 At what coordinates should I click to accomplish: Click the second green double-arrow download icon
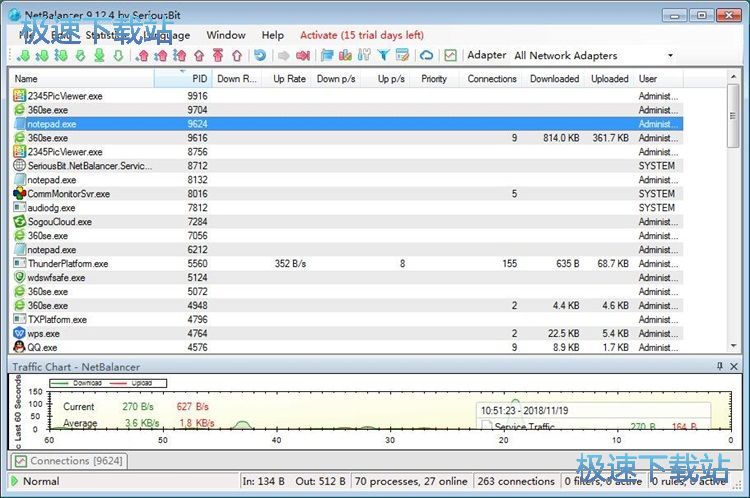click(42, 55)
